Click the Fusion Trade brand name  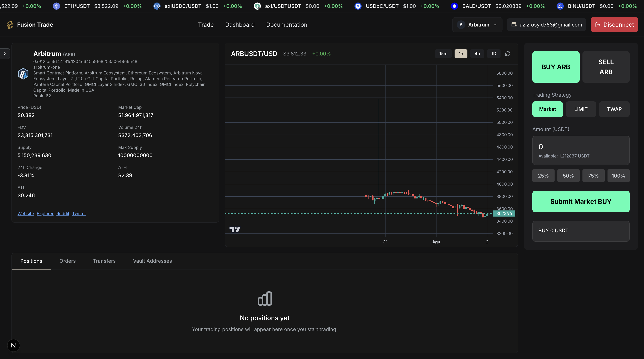pyautogui.click(x=35, y=25)
